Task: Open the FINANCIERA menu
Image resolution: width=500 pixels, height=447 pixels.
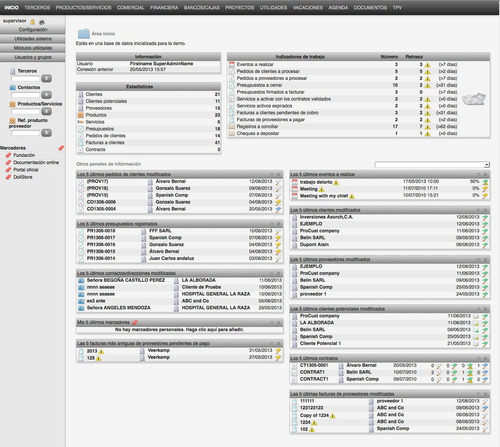Action: 164,7
